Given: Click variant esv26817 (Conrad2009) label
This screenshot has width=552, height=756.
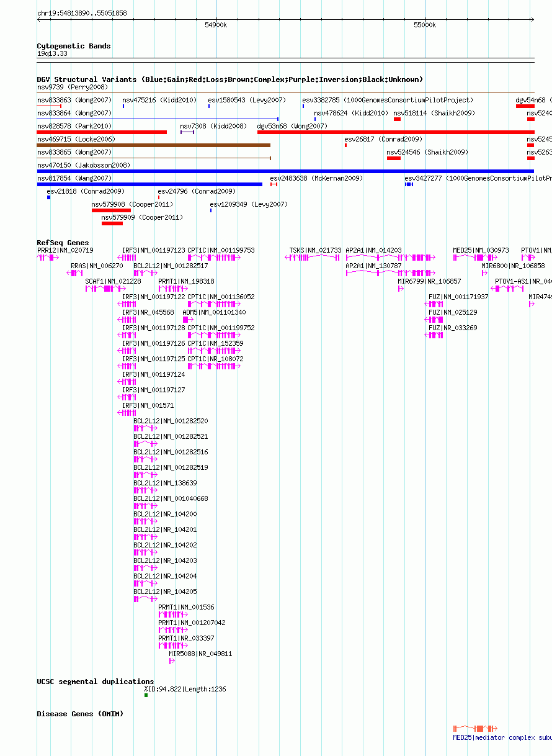Looking at the screenshot, I should [x=383, y=139].
